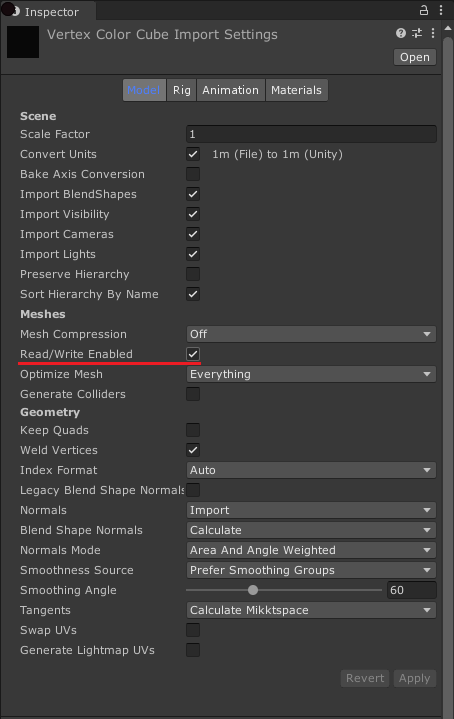Screen dimensions: 454x719
Task: Click the Apply button
Action: coord(415,678)
